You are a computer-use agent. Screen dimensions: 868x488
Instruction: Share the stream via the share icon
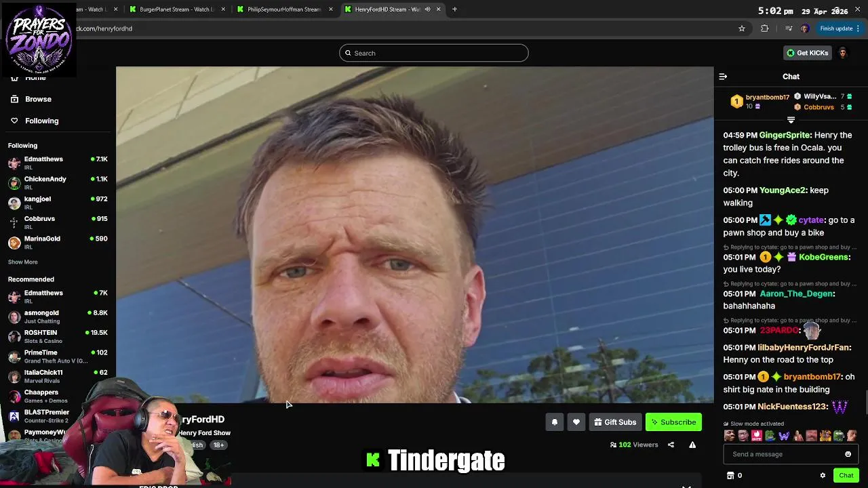[x=671, y=445]
